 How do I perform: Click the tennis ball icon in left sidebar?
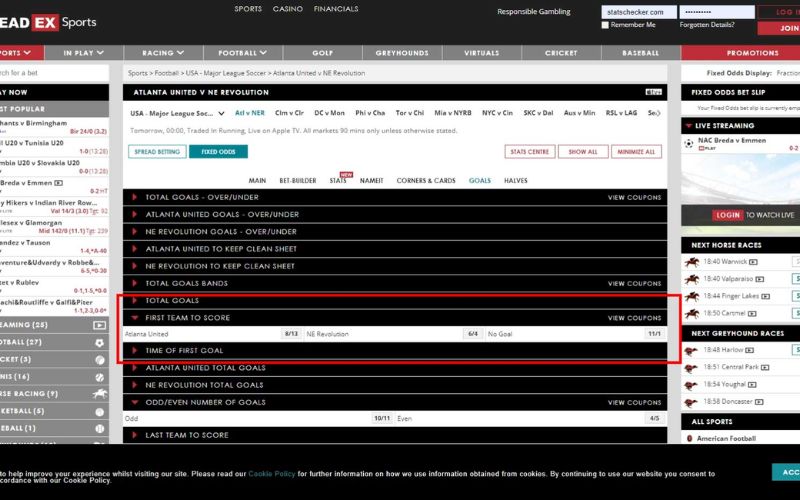coord(99,377)
